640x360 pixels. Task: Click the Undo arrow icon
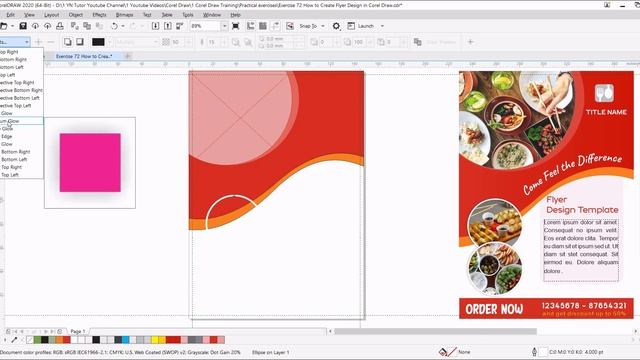pyautogui.click(x=114, y=26)
